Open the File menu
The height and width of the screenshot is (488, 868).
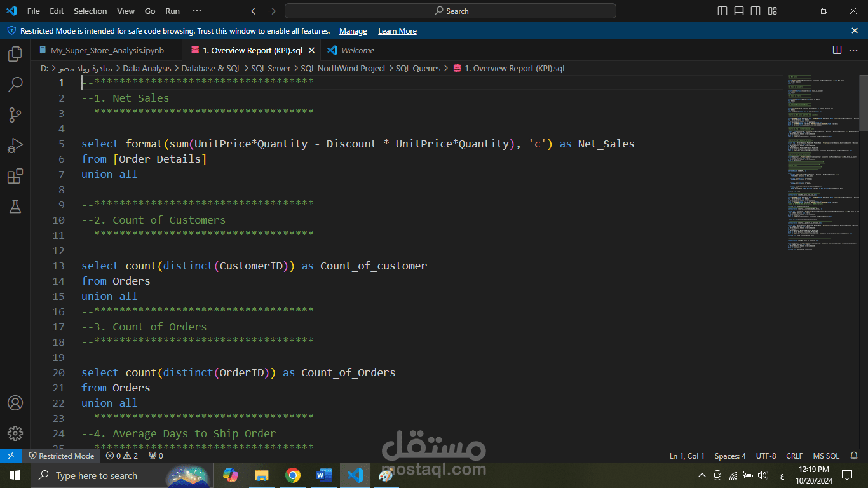coord(34,11)
